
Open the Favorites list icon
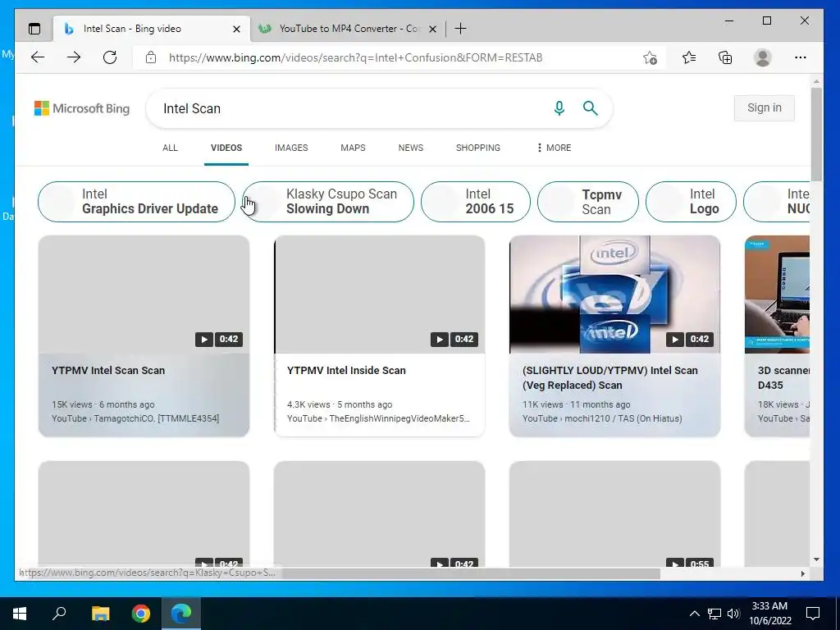(x=689, y=57)
